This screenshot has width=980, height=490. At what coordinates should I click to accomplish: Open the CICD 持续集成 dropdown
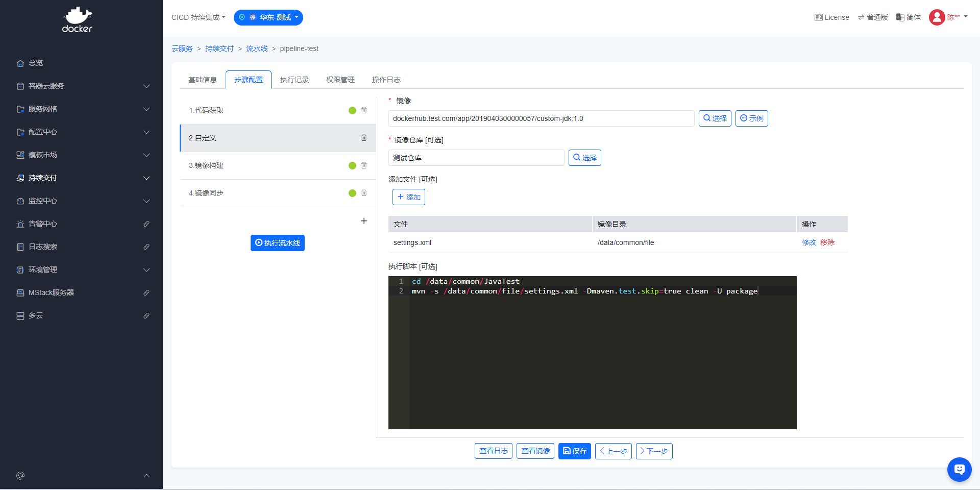198,17
